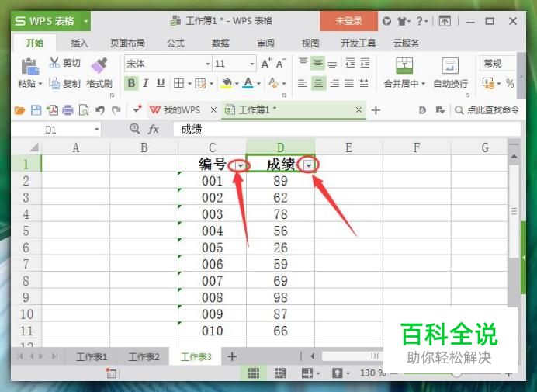Screen dimensions: 537x392
Task: Open the WPS 表格 application menu arrow
Action: pos(85,21)
